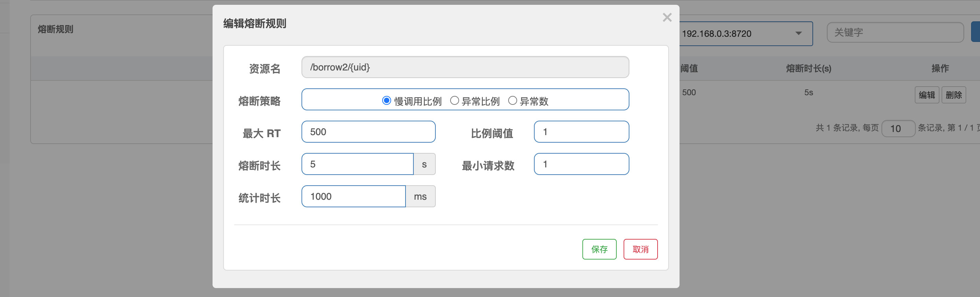Screen dimensions: 980x297
Task: Select the 异常数 radio option
Action: tap(512, 100)
